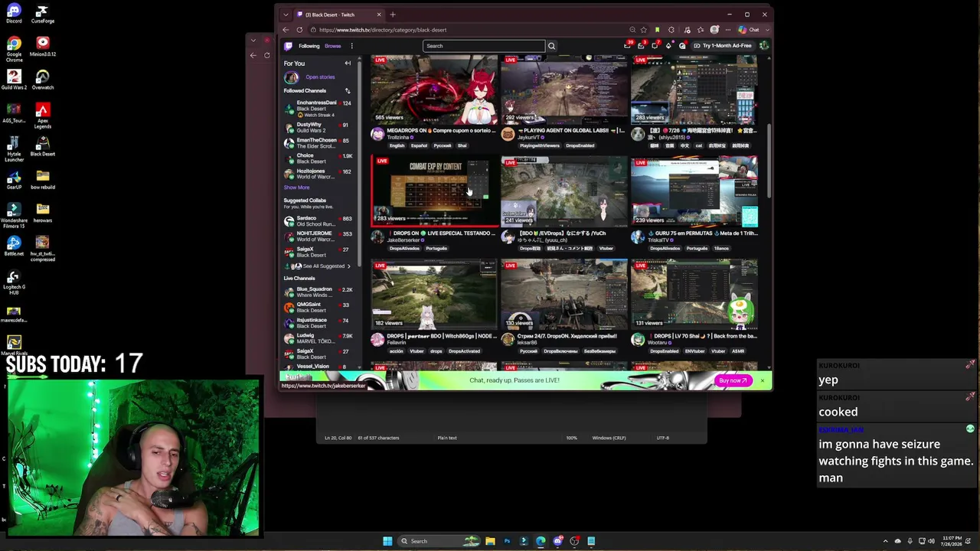
Task: Launch Guild Wars 2 from desktop
Action: [x=14, y=78]
